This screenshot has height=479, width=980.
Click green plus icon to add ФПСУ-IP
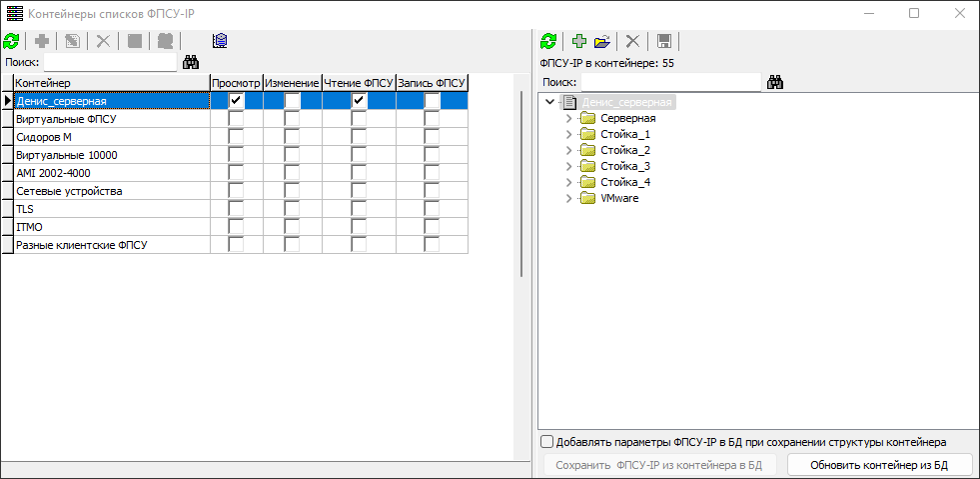pyautogui.click(x=579, y=41)
